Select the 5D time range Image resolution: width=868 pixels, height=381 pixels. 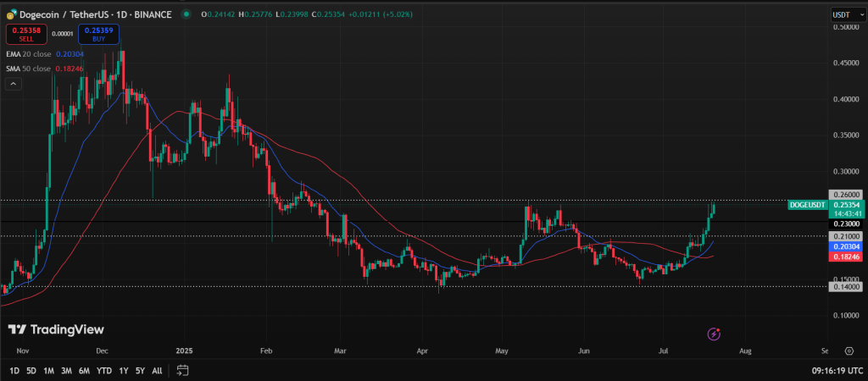coord(31,371)
